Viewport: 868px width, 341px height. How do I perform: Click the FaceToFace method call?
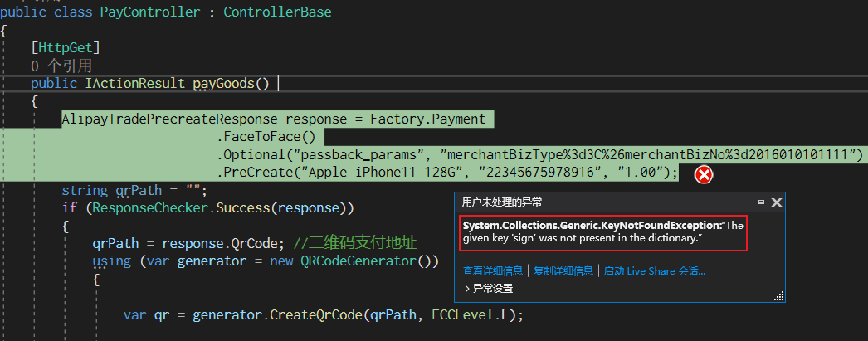pyautogui.click(x=266, y=137)
